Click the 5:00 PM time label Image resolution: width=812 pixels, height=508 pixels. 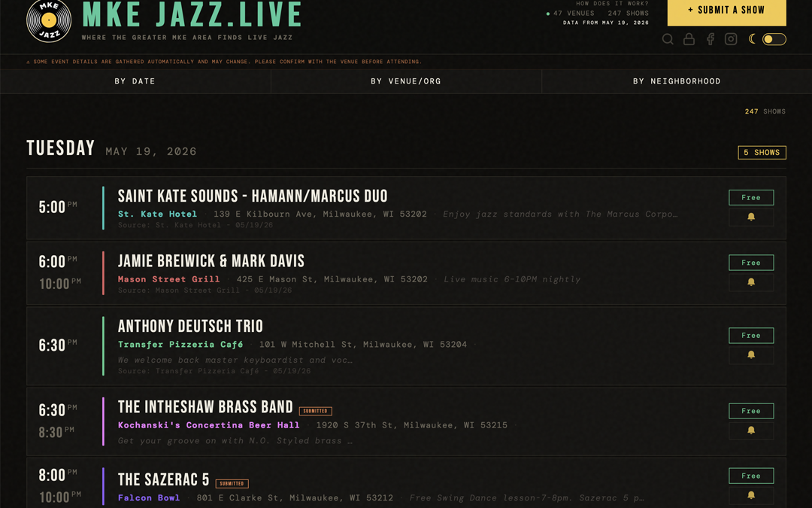pos(57,207)
